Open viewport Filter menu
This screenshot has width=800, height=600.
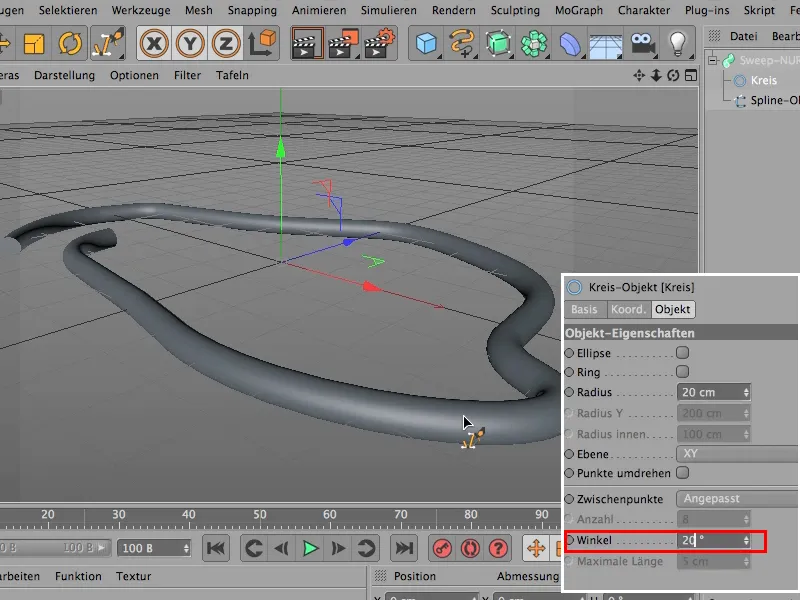click(x=187, y=76)
